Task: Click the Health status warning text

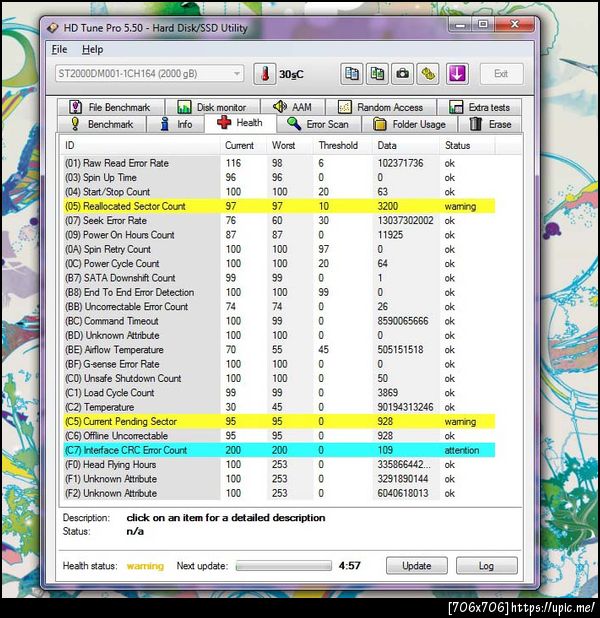Action: tap(145, 566)
